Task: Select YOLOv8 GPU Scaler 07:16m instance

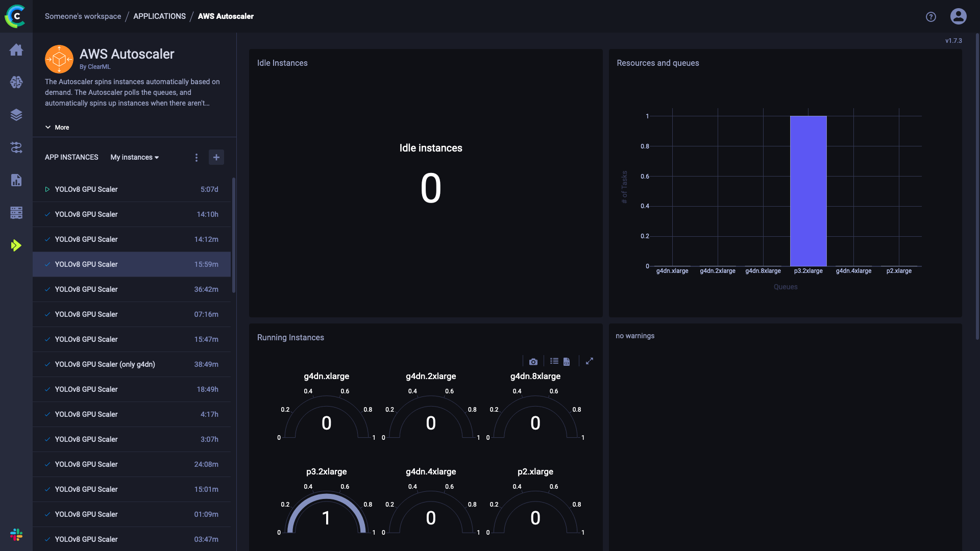Action: pos(132,314)
